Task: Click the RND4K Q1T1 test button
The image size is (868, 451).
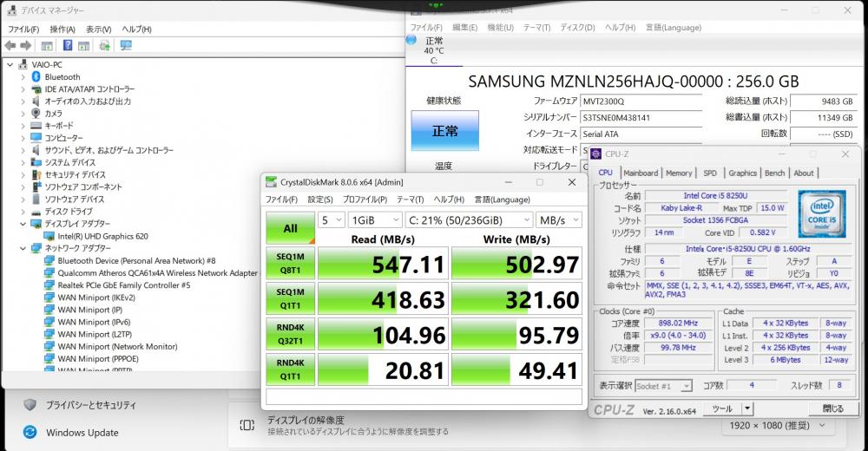Action: pos(290,369)
